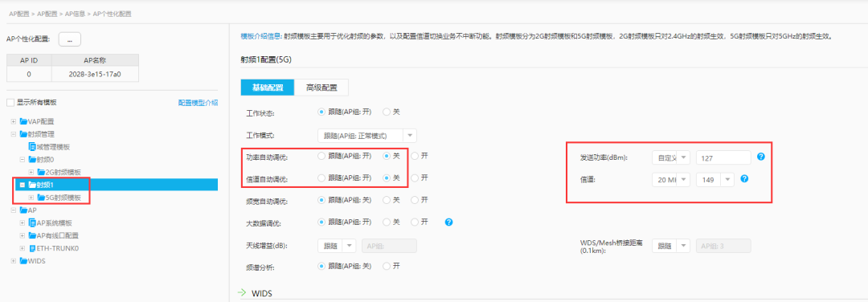Select 关 radio for 工作状态
This screenshot has height=302, width=868.
click(387, 112)
